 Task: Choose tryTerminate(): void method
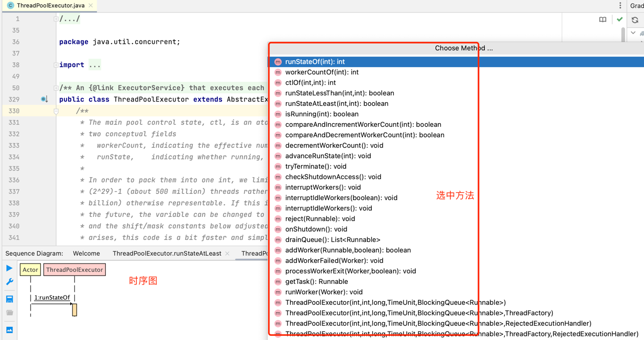(x=456, y=167)
